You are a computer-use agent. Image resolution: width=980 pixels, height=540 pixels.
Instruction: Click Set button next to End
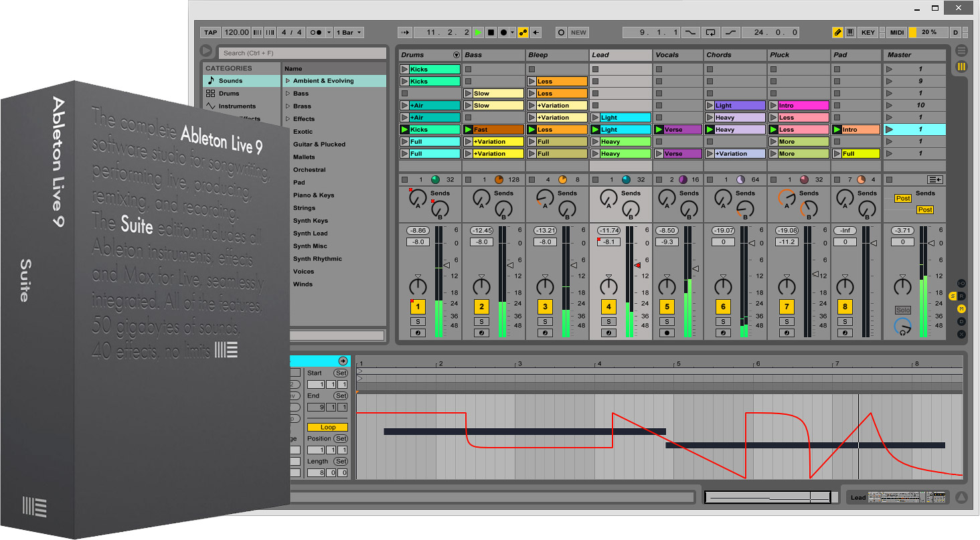(x=341, y=395)
